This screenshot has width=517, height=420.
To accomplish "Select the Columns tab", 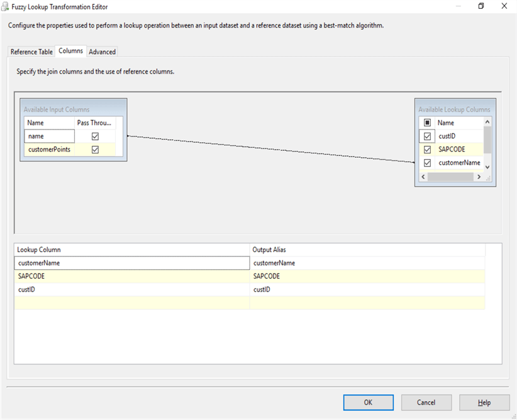I will 70,51.
